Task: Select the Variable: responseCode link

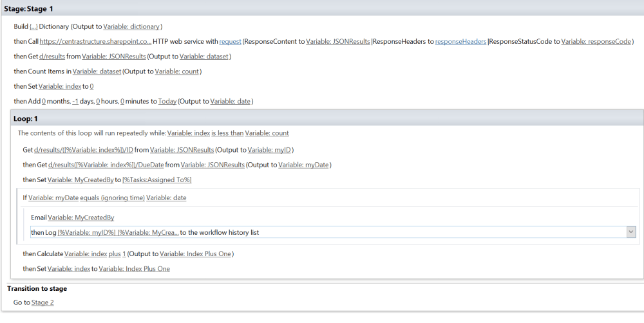Action: (596, 42)
